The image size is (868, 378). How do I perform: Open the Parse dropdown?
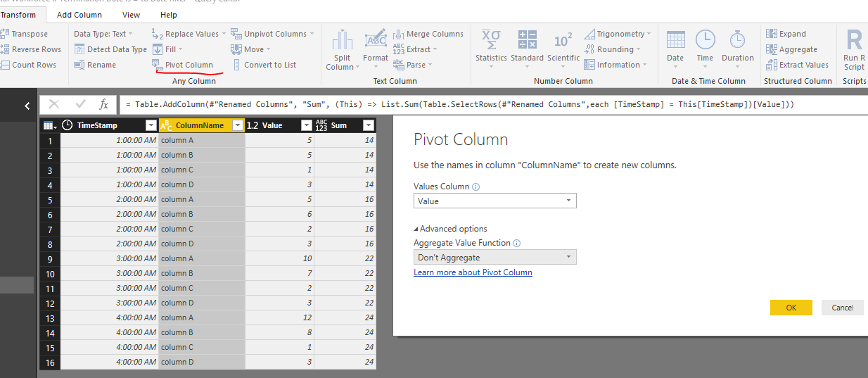pyautogui.click(x=412, y=65)
